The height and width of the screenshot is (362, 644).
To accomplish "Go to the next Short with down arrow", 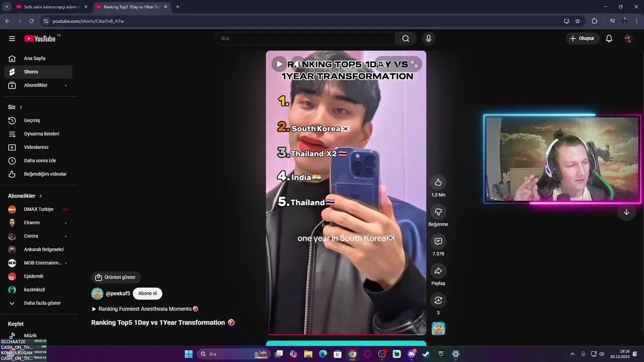I will tap(626, 212).
